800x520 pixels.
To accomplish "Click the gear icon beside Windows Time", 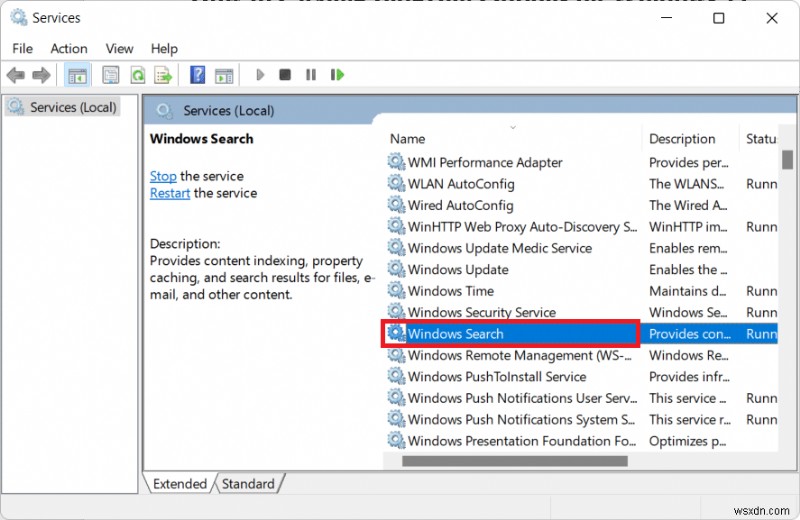I will click(396, 290).
